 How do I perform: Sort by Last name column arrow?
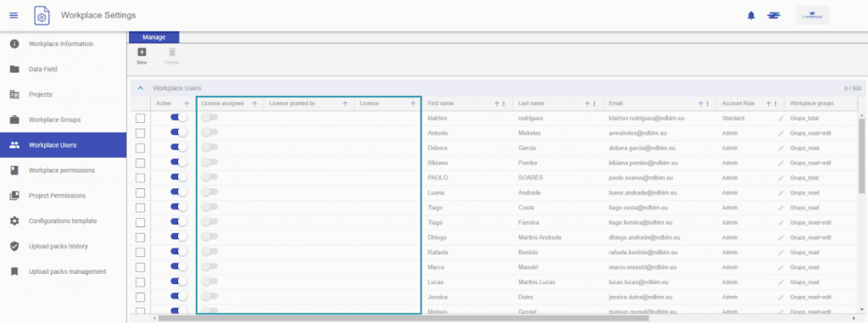tap(587, 103)
